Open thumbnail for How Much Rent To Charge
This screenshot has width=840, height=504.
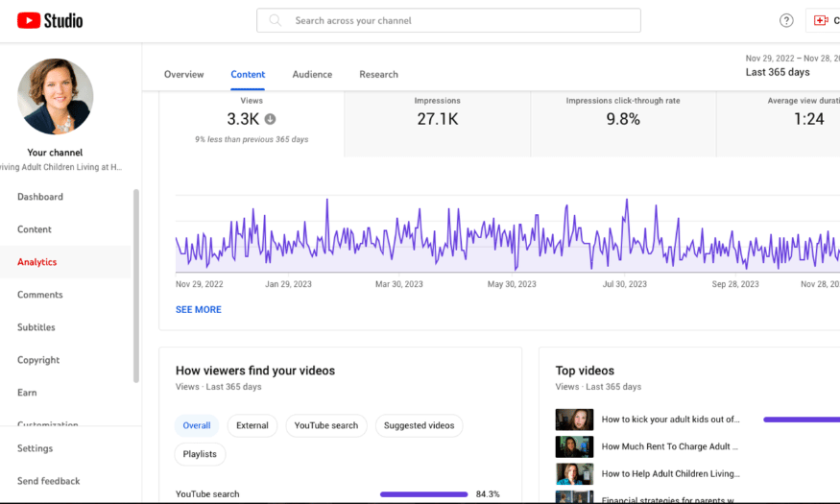574,446
